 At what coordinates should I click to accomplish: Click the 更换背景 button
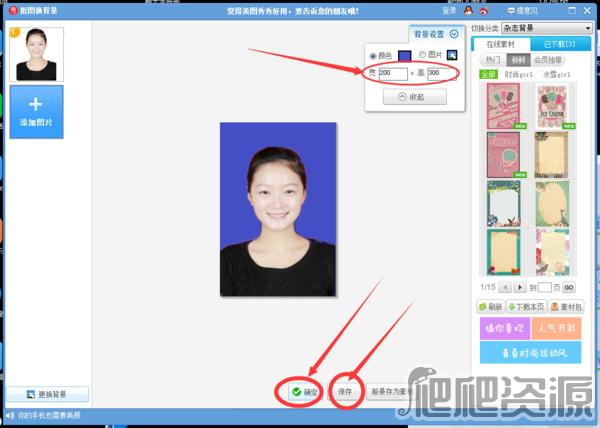[47, 394]
